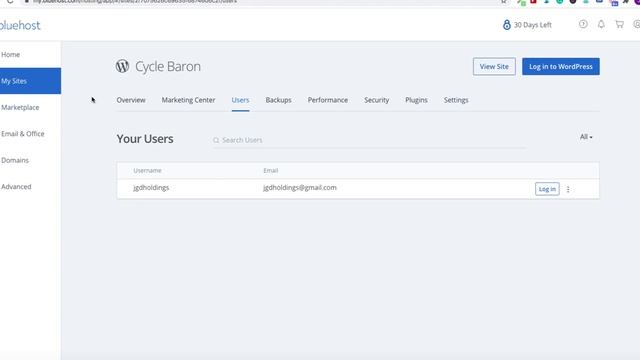Image resolution: width=640 pixels, height=360 pixels.
Task: Click the Cycle Baron site title
Action: [168, 67]
